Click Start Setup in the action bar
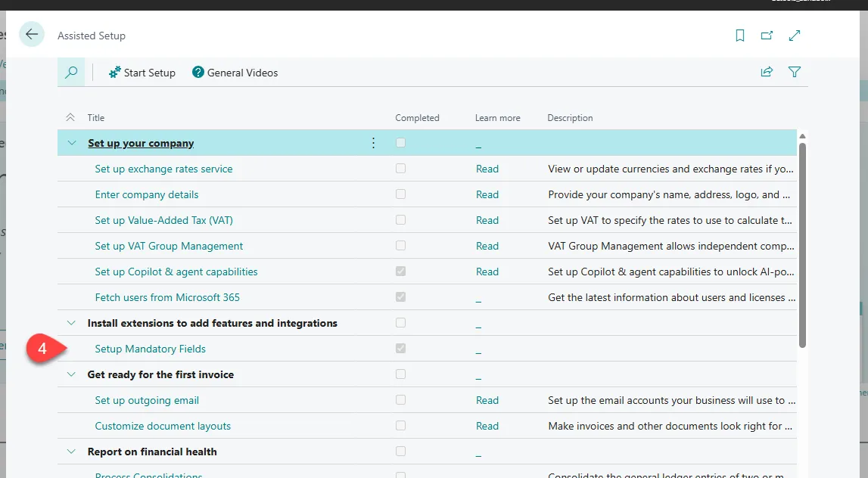 coord(142,73)
